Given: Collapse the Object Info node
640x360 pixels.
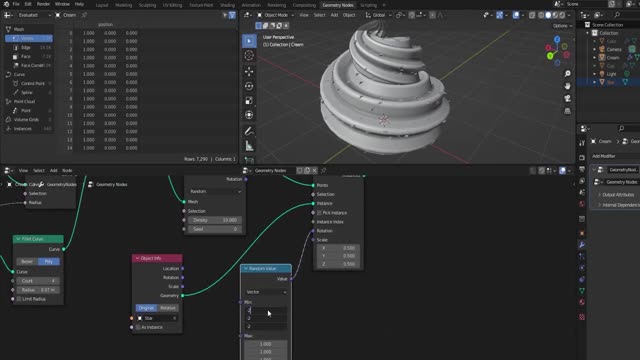Looking at the screenshot, I should pyautogui.click(x=137, y=258).
